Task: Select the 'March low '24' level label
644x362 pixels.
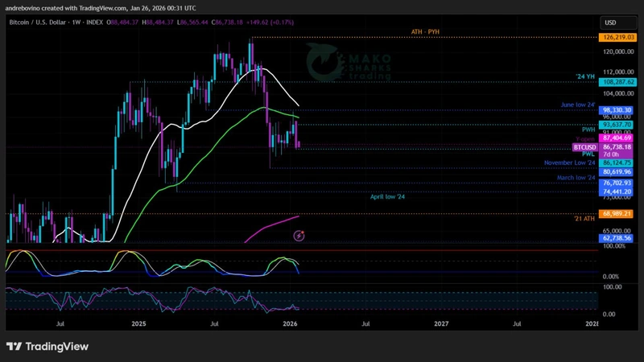Action: pyautogui.click(x=576, y=178)
